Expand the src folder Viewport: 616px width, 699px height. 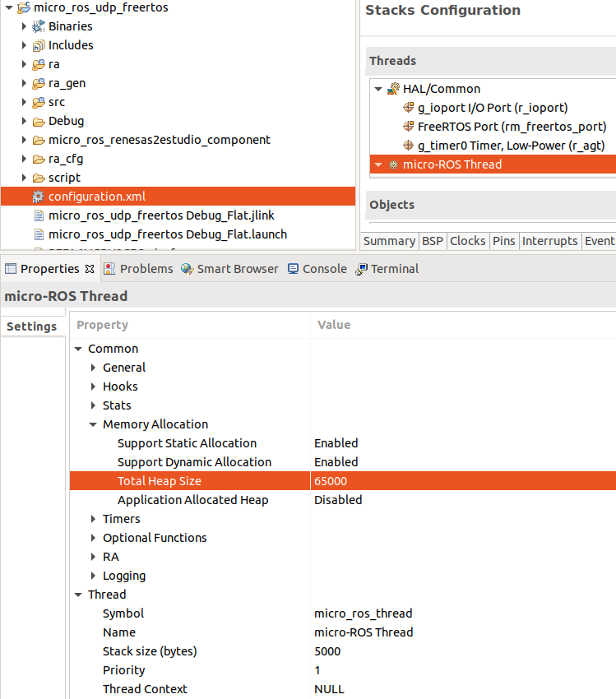pos(24,102)
